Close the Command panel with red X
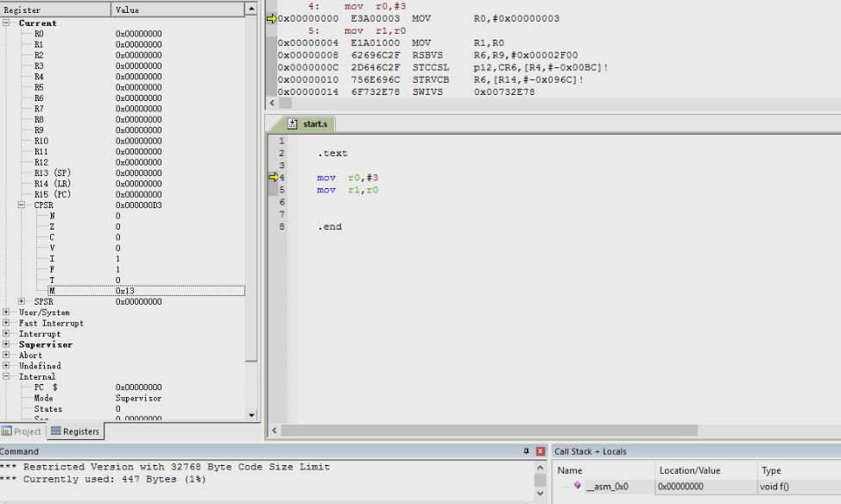The height and width of the screenshot is (504, 841). 541,451
